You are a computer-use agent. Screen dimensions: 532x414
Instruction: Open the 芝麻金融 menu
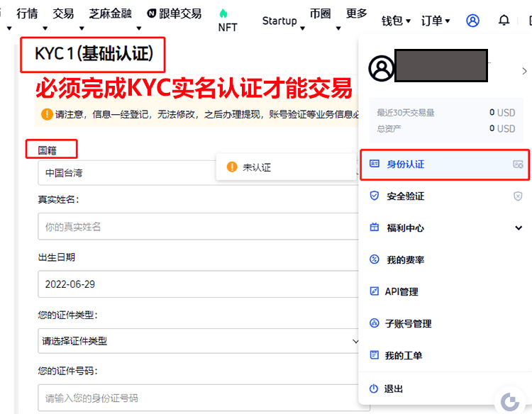111,13
